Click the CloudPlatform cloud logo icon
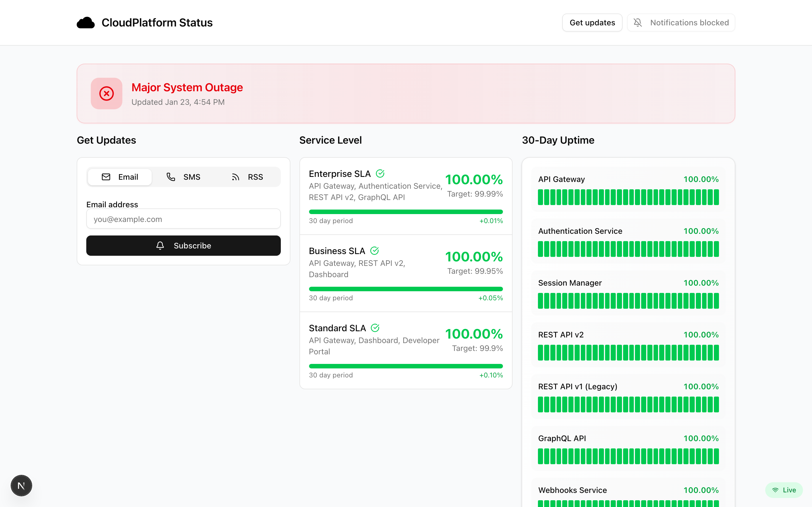Screen dimensions: 812x507 [x=86, y=23]
